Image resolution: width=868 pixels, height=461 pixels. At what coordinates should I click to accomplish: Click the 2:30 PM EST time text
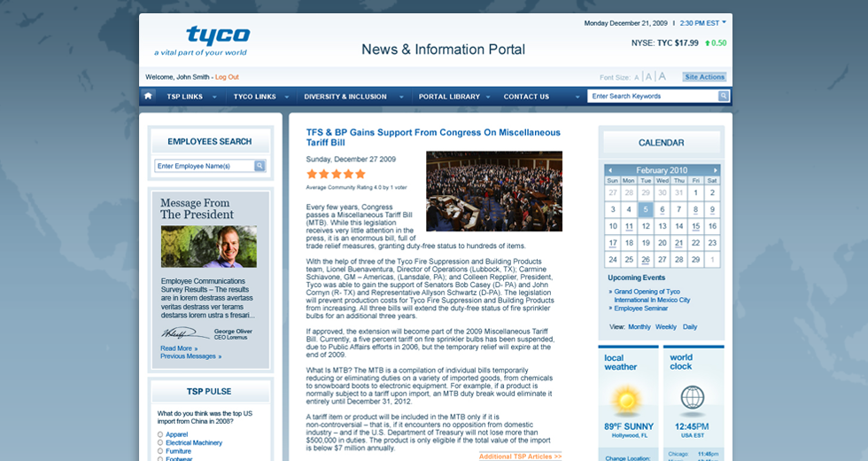pyautogui.click(x=700, y=23)
